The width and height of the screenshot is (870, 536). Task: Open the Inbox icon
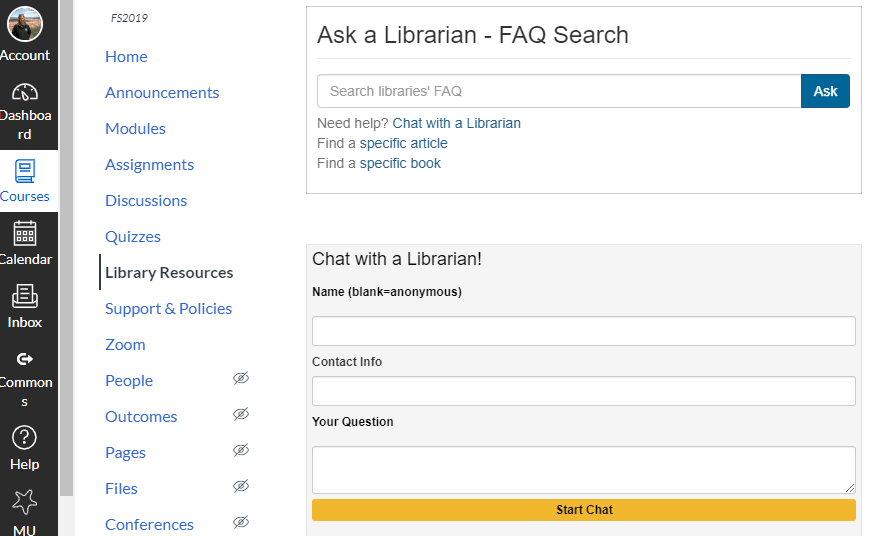[x=25, y=296]
